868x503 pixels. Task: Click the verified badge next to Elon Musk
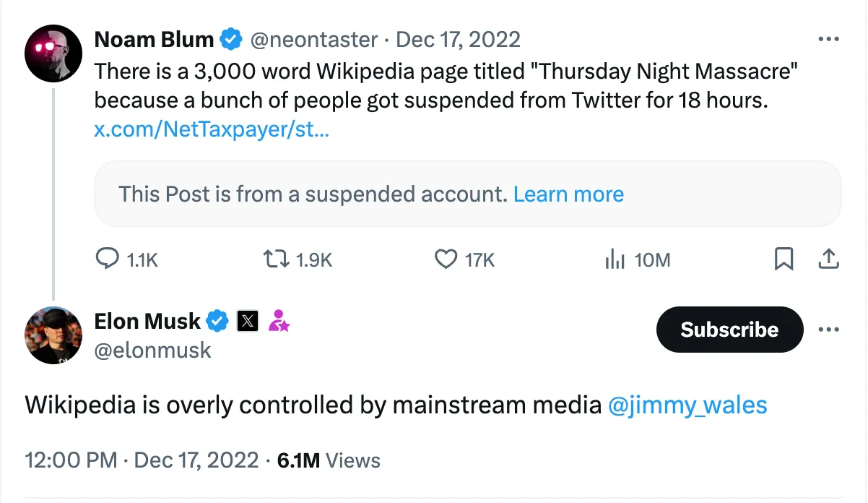(x=218, y=321)
